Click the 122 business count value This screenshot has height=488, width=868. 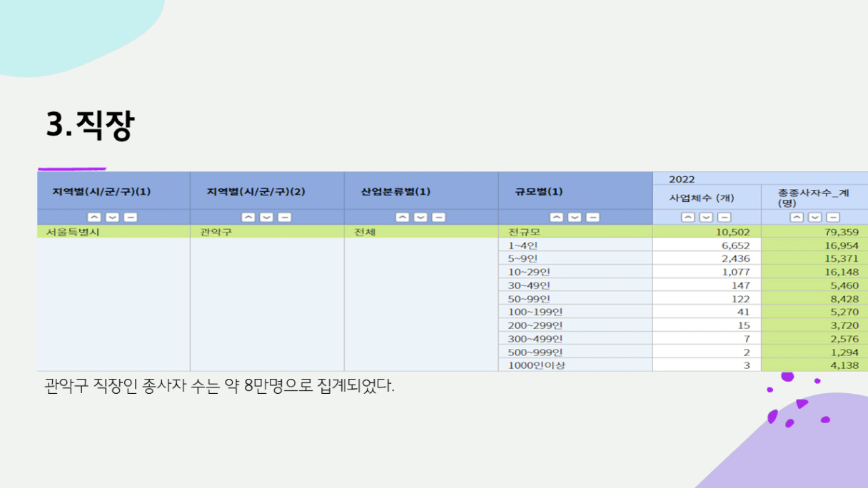[x=740, y=298]
